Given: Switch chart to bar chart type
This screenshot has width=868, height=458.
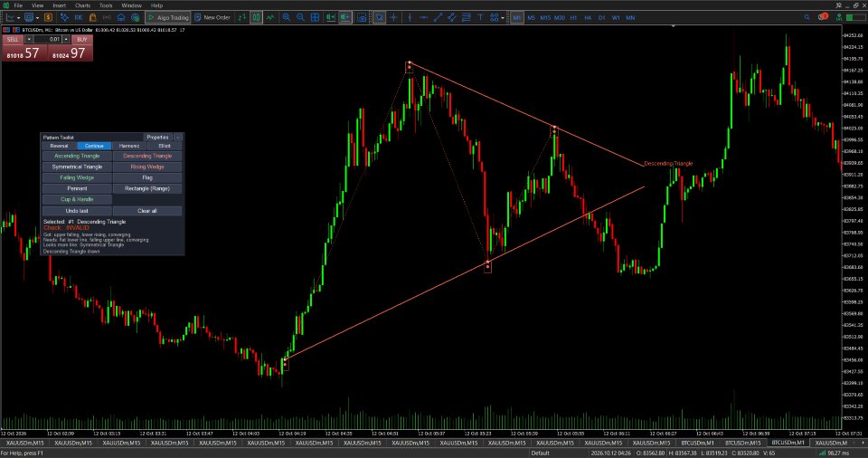Looking at the screenshot, I should (242, 18).
